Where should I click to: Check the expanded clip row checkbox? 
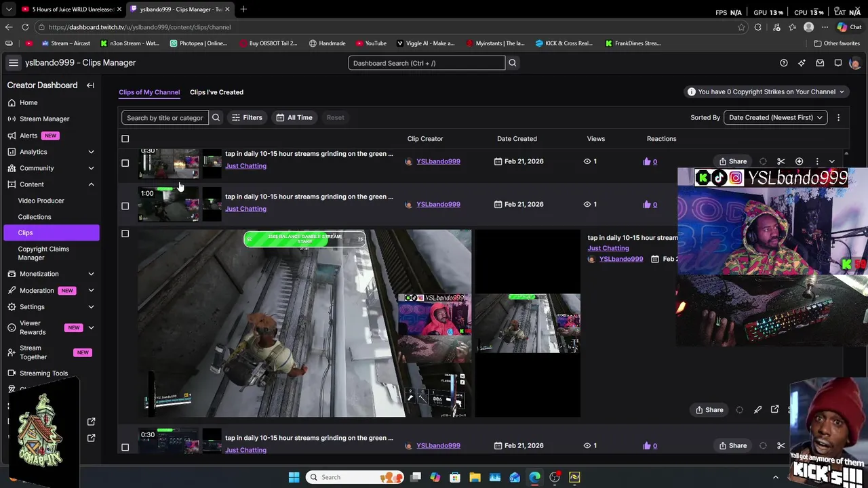click(125, 234)
